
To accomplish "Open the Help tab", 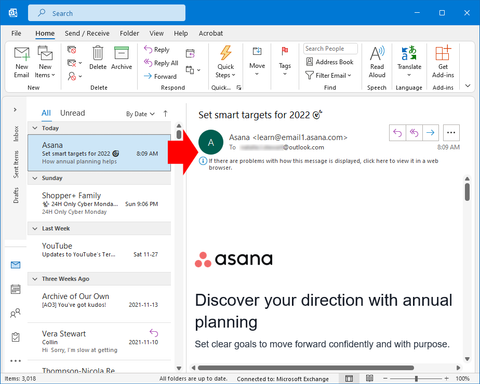I will coord(181,33).
